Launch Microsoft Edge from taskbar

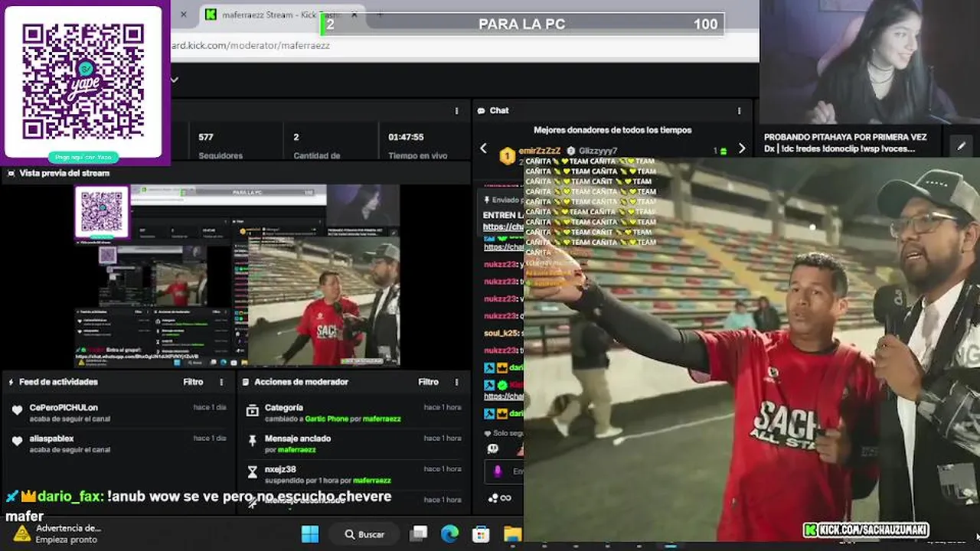point(449,534)
